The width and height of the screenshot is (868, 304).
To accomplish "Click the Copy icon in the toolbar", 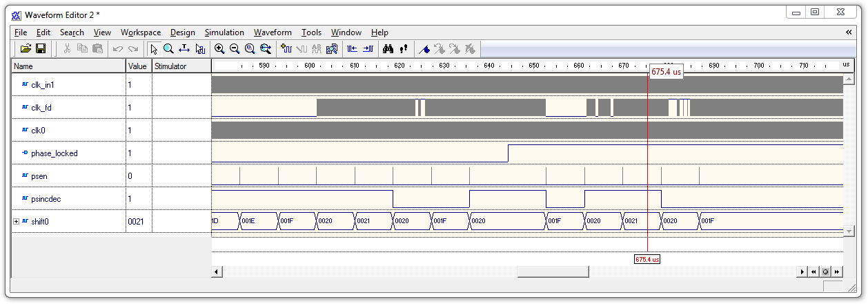I will (x=82, y=49).
